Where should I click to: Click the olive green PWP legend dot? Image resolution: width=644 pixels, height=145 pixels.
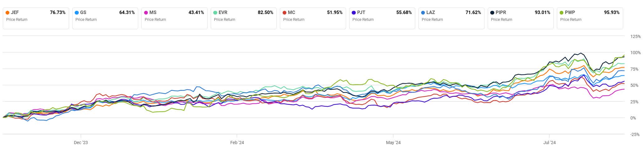tap(562, 13)
